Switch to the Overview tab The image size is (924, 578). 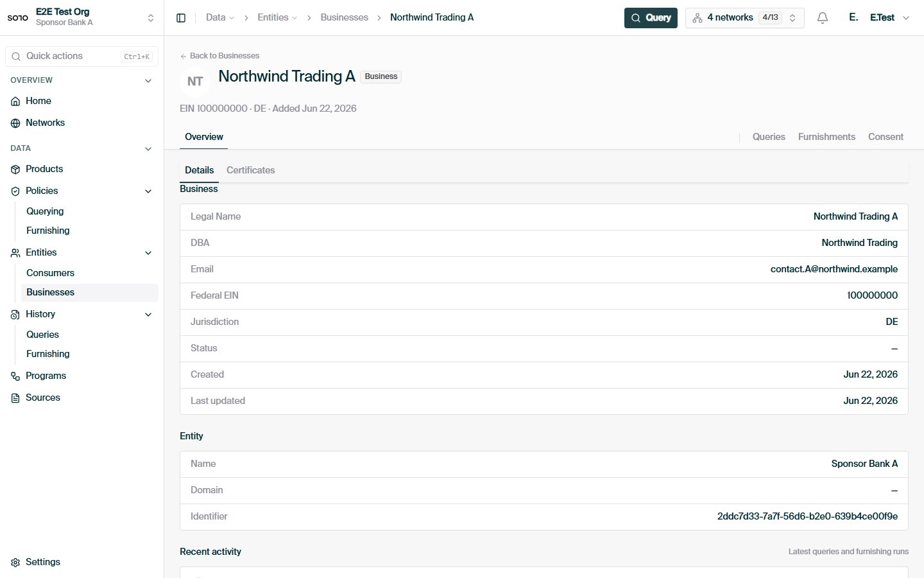204,137
